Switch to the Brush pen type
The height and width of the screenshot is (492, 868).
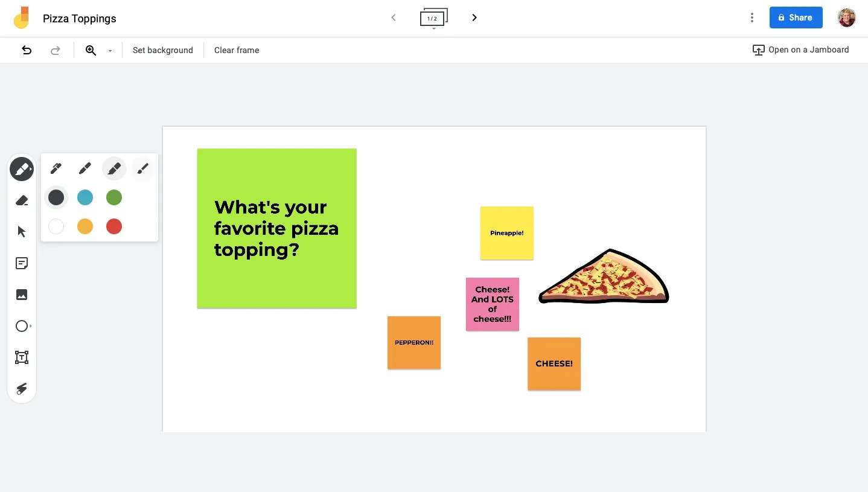click(143, 168)
